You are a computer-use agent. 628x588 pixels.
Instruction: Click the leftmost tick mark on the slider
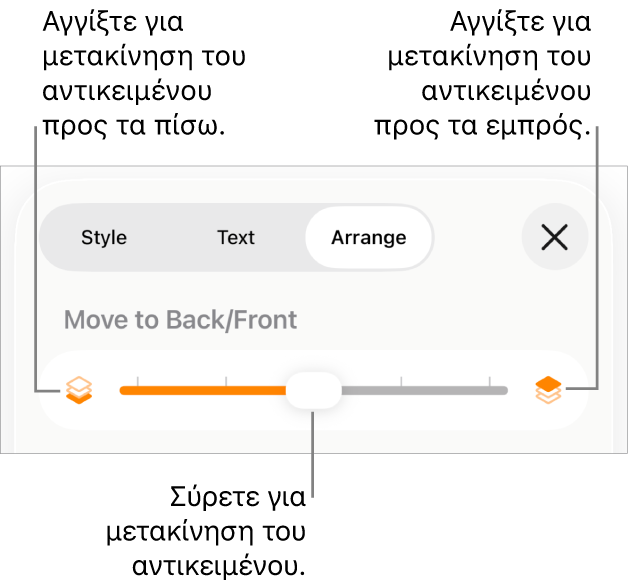pyautogui.click(x=138, y=381)
